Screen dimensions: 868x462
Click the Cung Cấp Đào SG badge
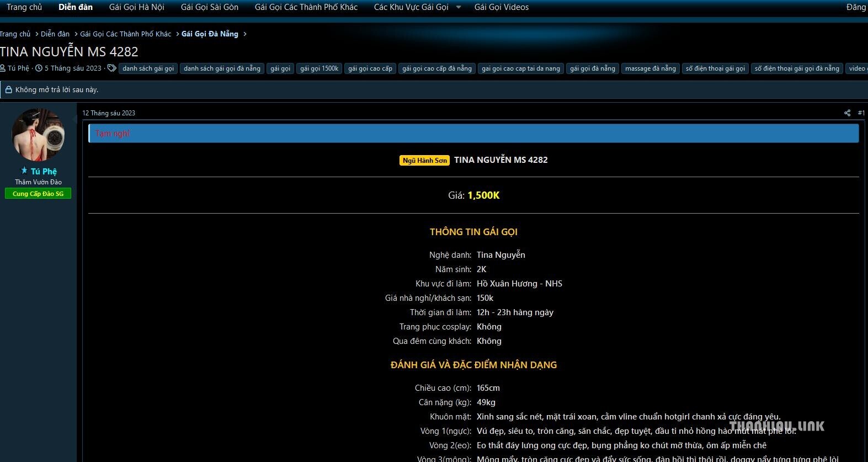tap(38, 194)
